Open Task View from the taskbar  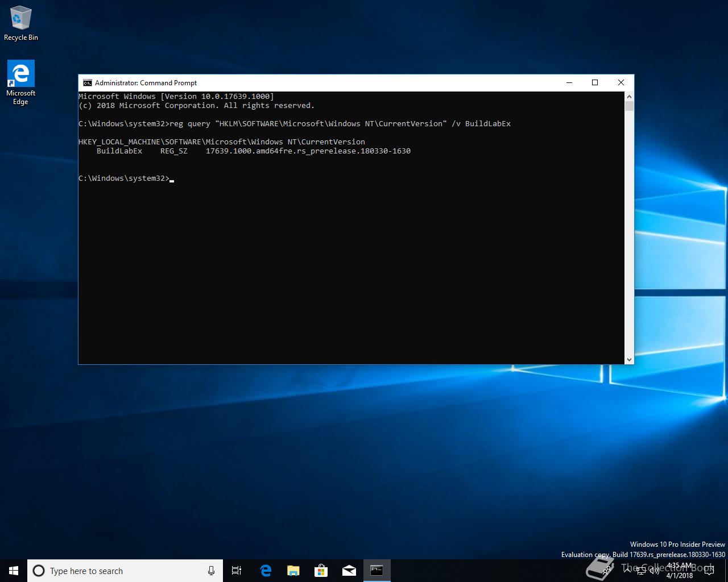coord(237,571)
